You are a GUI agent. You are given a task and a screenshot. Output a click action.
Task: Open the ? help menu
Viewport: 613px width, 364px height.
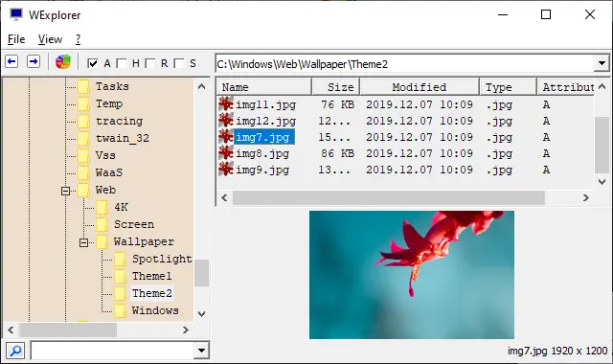pyautogui.click(x=79, y=39)
